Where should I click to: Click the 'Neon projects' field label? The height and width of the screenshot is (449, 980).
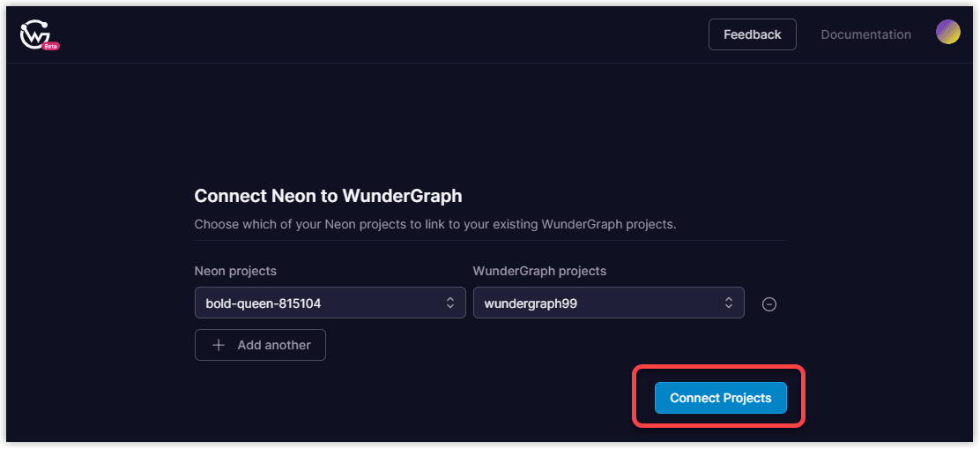(x=235, y=271)
